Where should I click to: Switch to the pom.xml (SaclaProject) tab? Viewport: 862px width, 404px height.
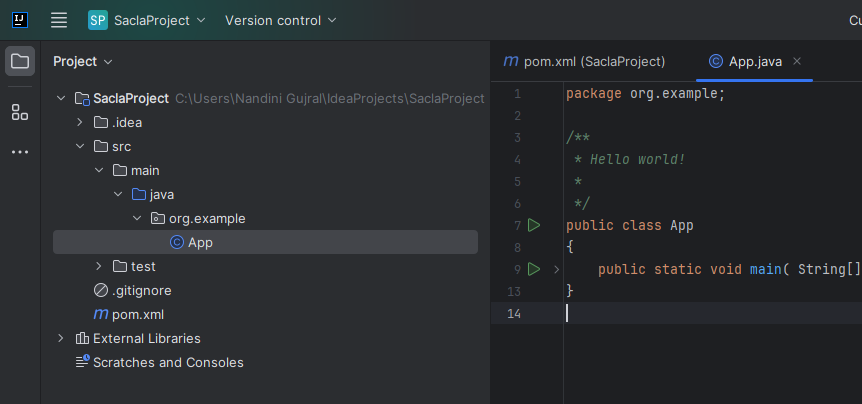pos(584,61)
